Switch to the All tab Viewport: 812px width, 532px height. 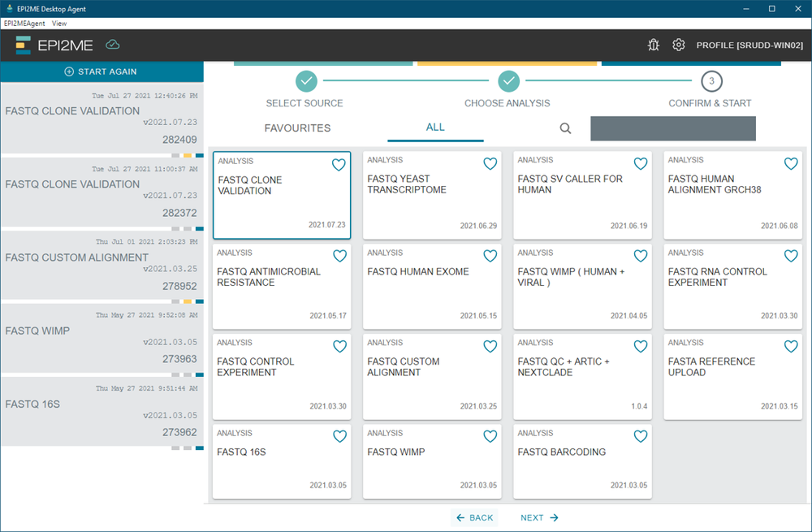(435, 128)
